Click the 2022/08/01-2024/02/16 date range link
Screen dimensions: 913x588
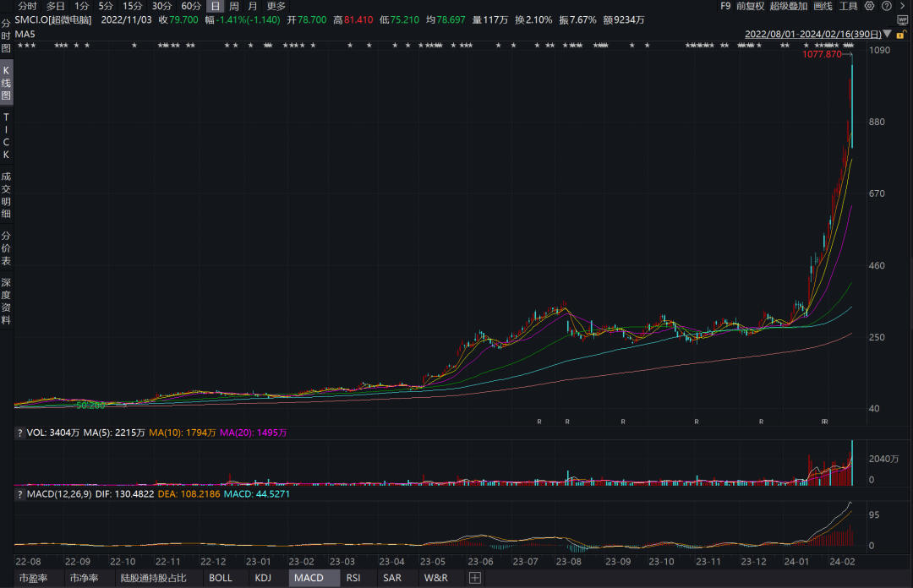point(813,35)
